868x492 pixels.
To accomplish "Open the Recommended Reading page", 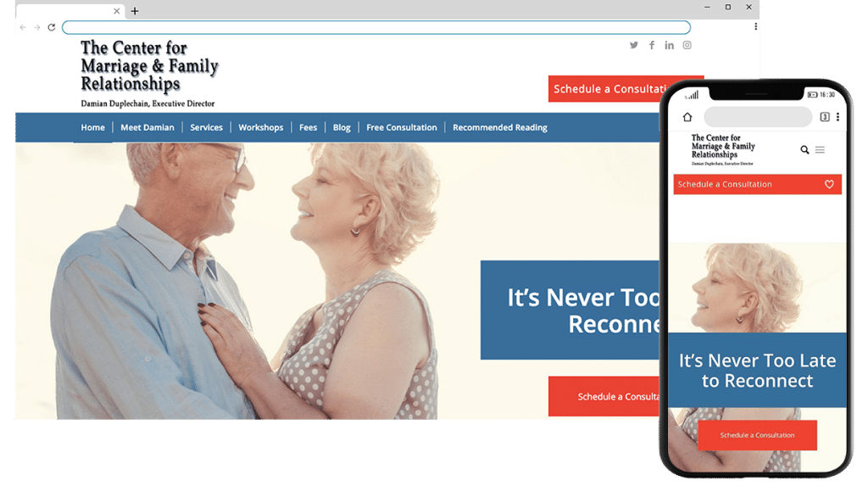I will click(x=500, y=127).
